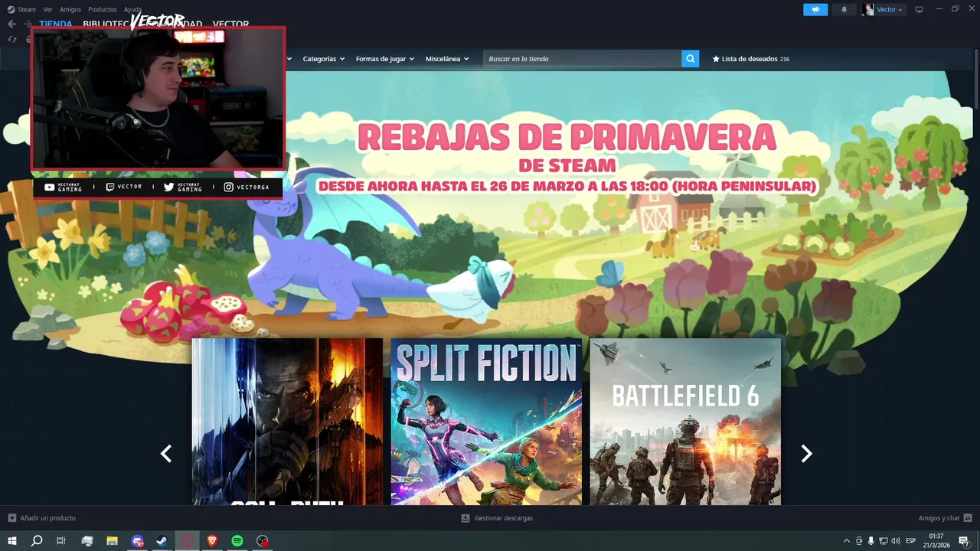Viewport: 980px width, 551px height.
Task: Open the Call of Duty game card
Action: click(x=287, y=422)
